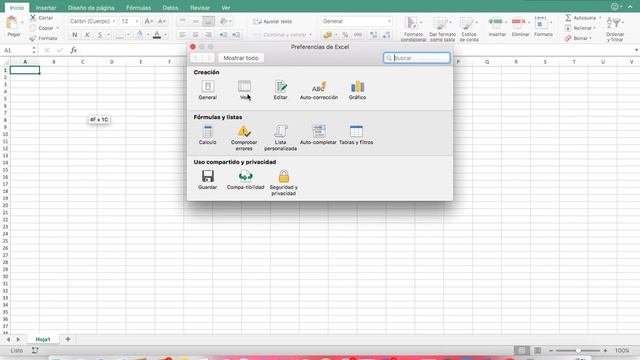Click the insert function fx icon
Viewport: 640px width, 360px height.
pos(73,50)
